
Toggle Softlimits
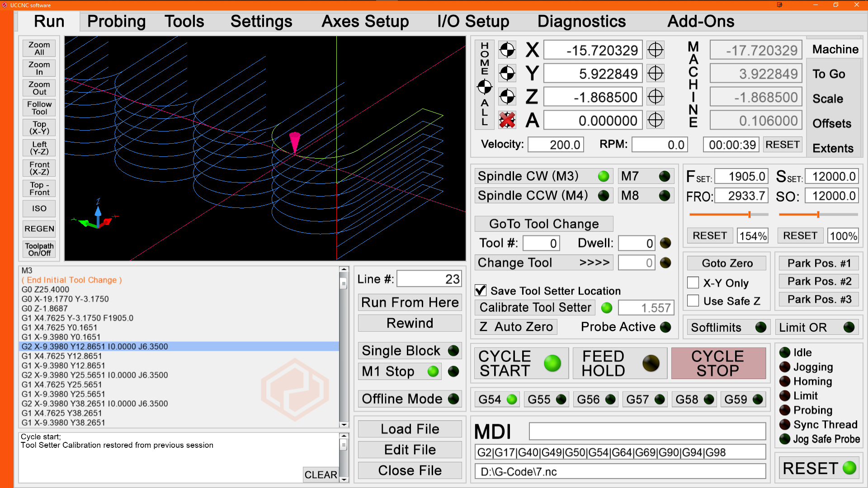point(728,327)
